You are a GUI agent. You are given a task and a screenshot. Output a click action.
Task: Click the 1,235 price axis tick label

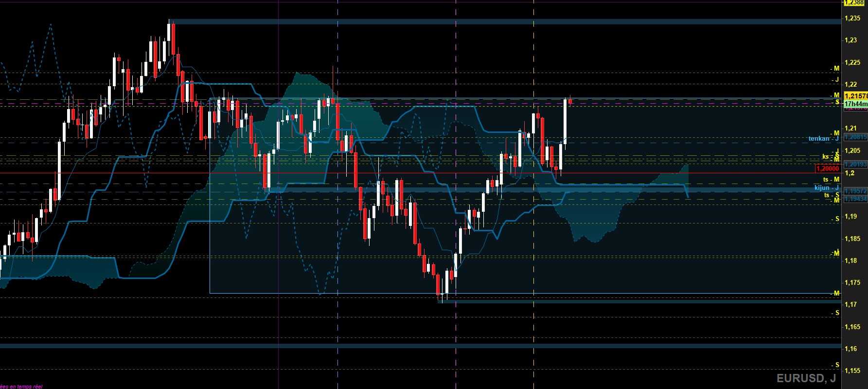pos(853,19)
